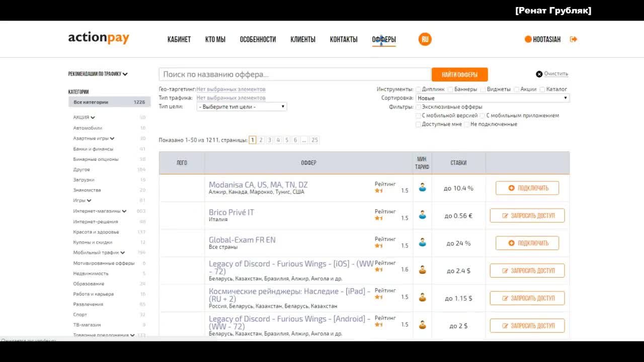Image resolution: width=644 pixels, height=362 pixels.
Task: Request access for Legacy of Discord Android
Action: (527, 326)
